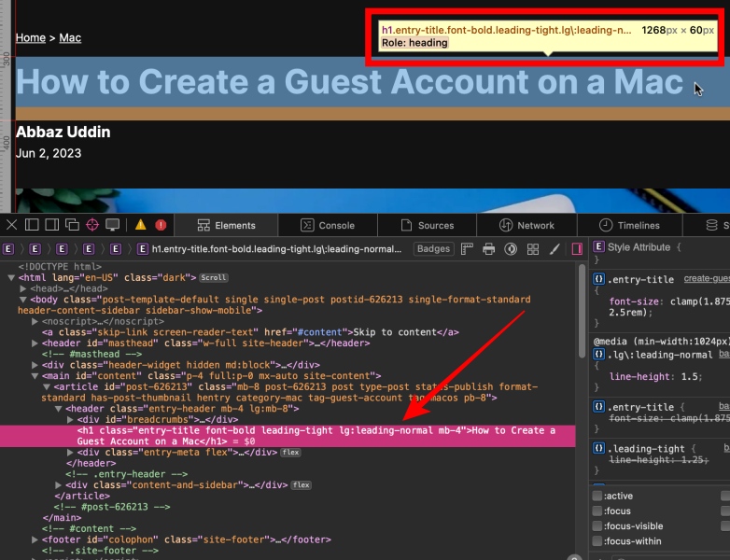Activate the element selection crosshair tool

(92, 225)
